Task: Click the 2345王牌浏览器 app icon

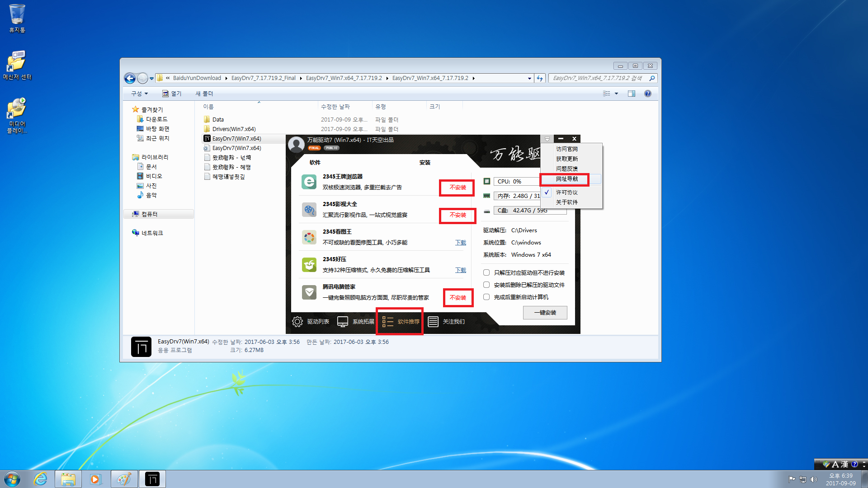Action: [x=309, y=182]
